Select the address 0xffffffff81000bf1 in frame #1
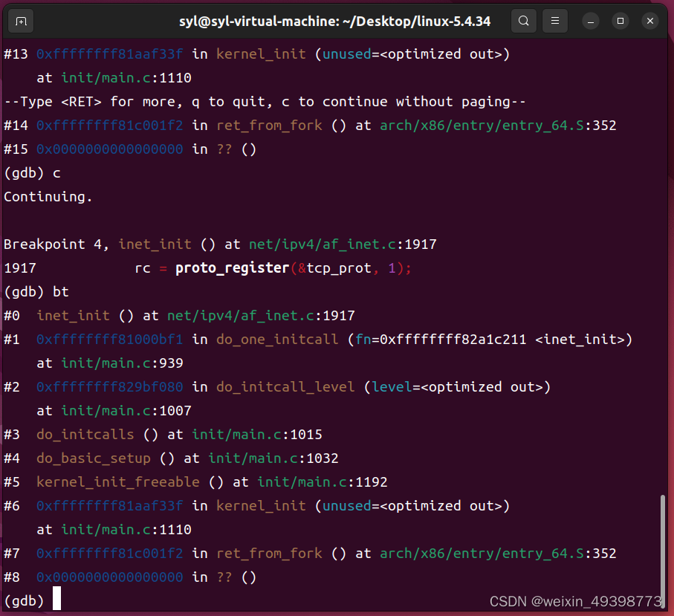Image resolution: width=674 pixels, height=616 pixels. coord(109,339)
